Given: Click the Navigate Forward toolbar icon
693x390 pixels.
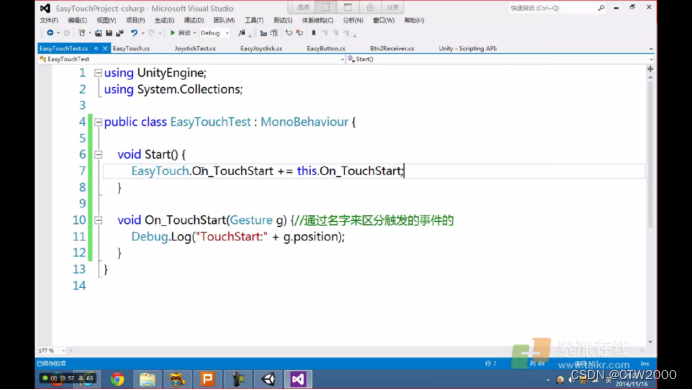Looking at the screenshot, I should [67, 33].
